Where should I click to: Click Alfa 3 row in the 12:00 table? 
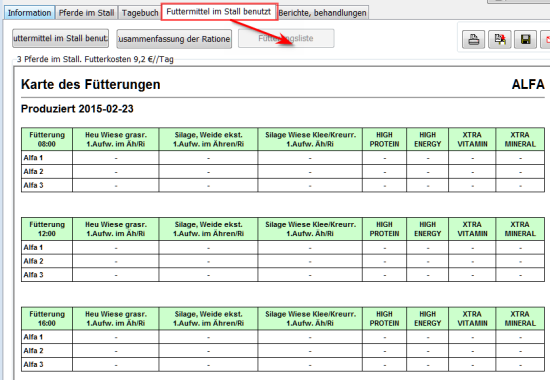tap(283, 275)
